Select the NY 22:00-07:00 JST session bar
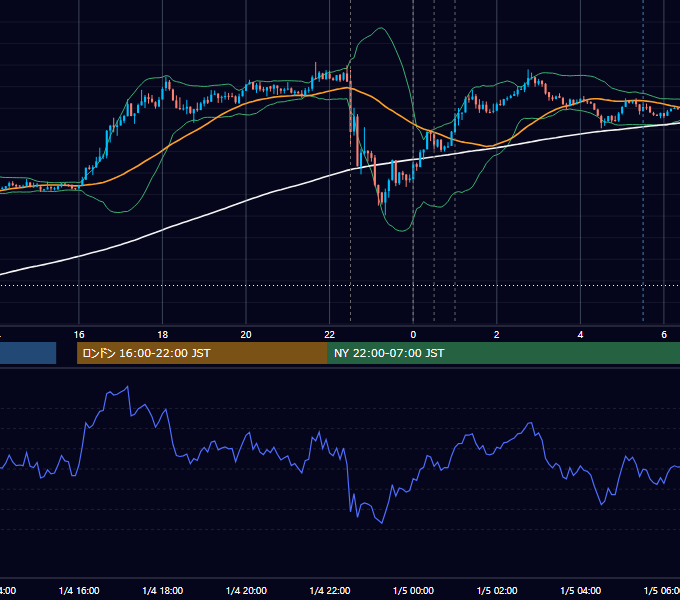 [503, 353]
